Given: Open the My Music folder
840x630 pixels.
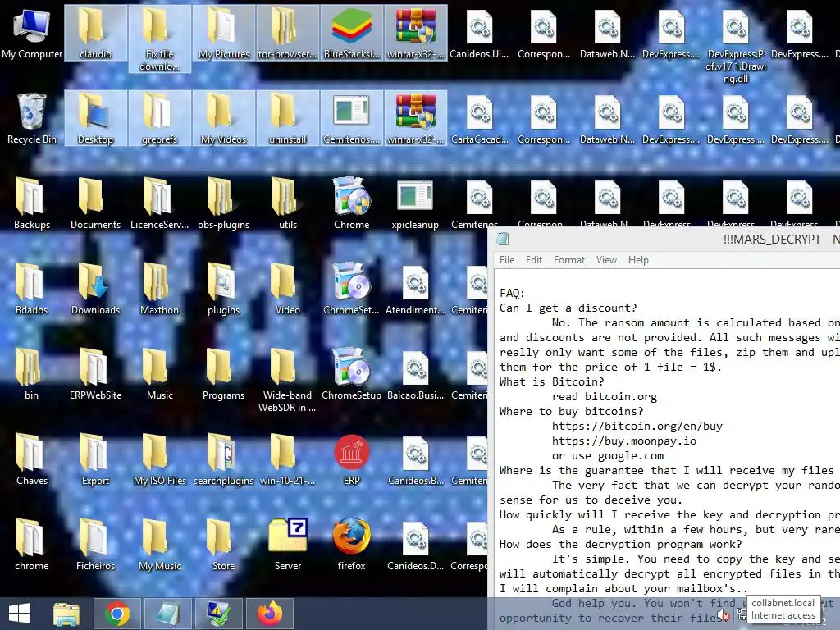Looking at the screenshot, I should point(160,545).
